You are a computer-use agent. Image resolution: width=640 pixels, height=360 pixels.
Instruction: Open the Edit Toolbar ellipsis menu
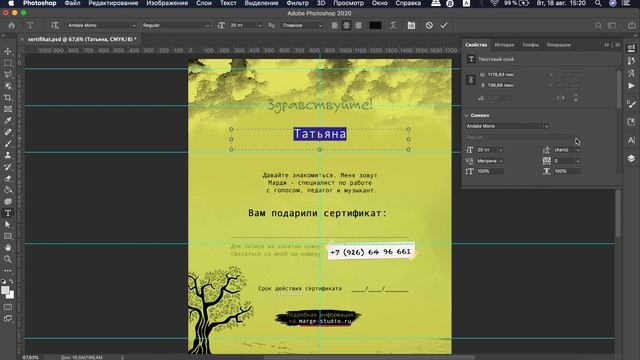[x=8, y=271]
